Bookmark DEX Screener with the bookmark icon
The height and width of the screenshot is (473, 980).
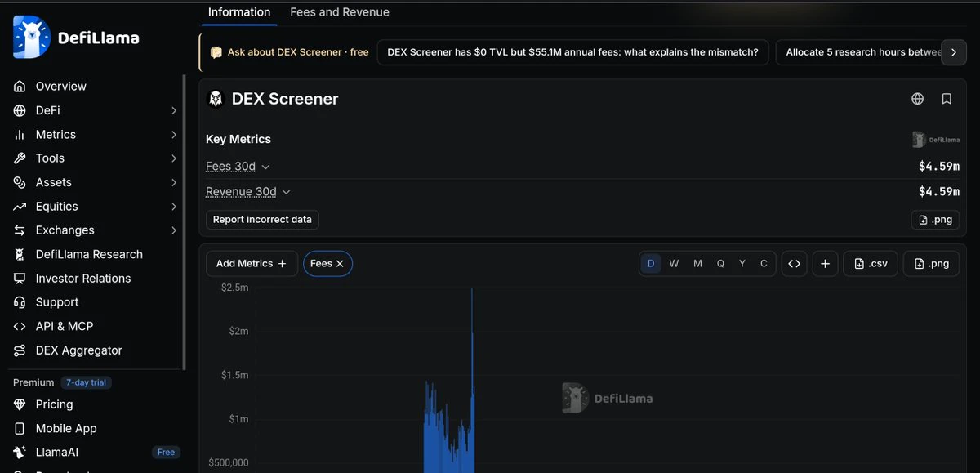point(947,99)
